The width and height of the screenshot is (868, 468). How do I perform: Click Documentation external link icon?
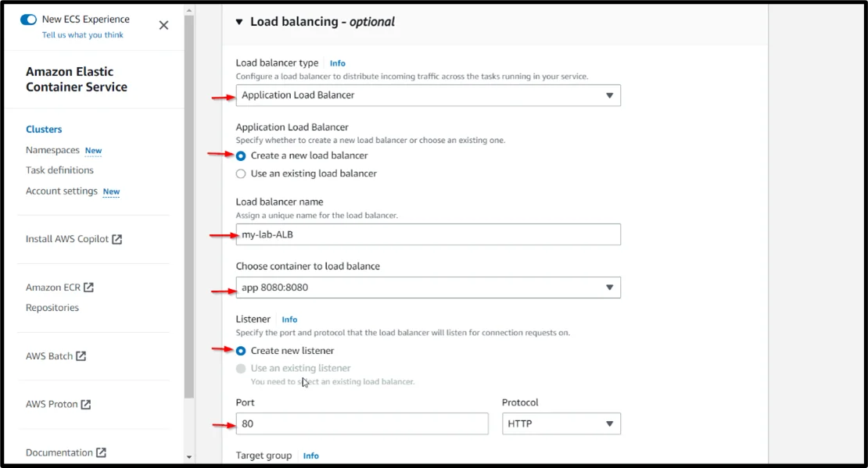(102, 453)
